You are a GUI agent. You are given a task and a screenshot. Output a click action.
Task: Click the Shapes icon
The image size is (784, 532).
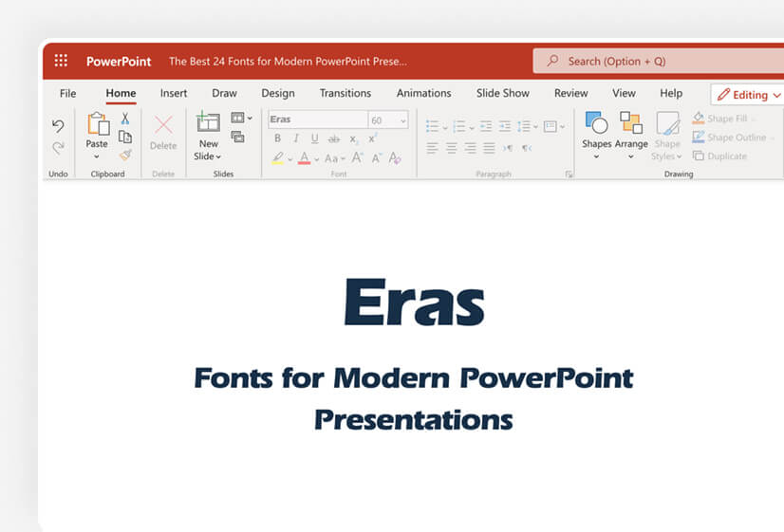pyautogui.click(x=596, y=123)
